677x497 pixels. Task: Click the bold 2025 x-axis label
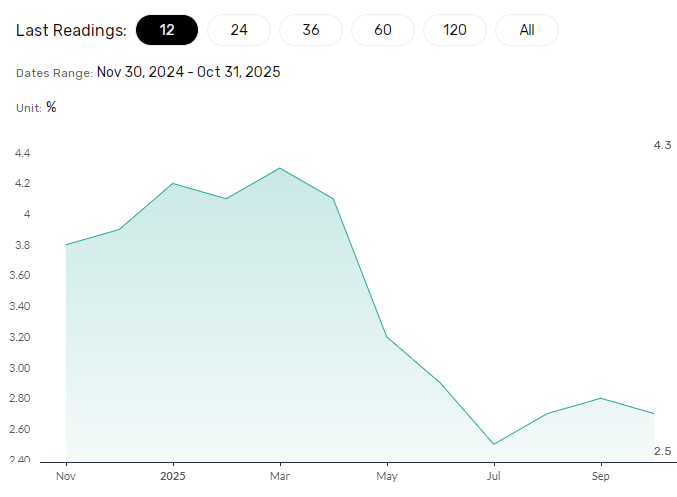point(172,476)
